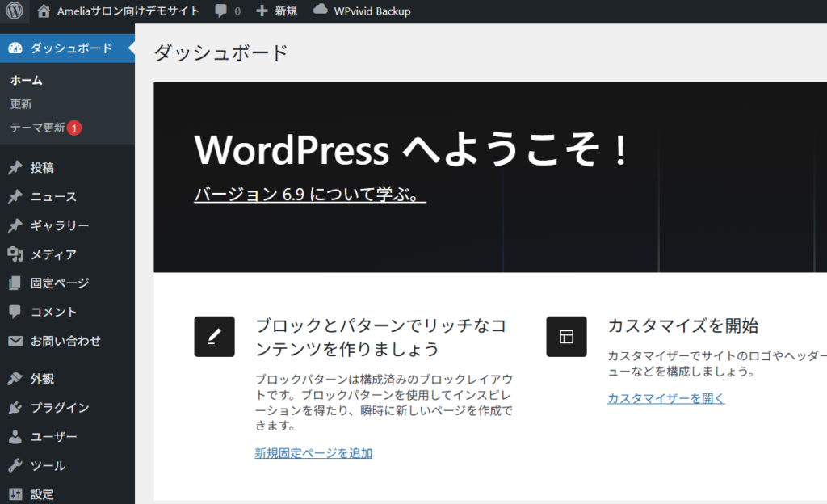Click the メディア icon in the sidebar
Image resolution: width=827 pixels, height=504 pixels.
pyautogui.click(x=15, y=254)
